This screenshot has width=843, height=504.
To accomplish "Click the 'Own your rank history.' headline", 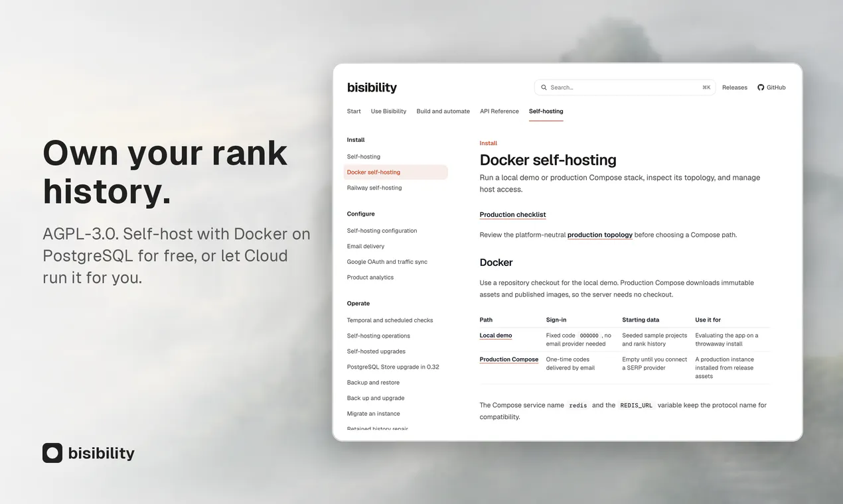I will pyautogui.click(x=165, y=172).
